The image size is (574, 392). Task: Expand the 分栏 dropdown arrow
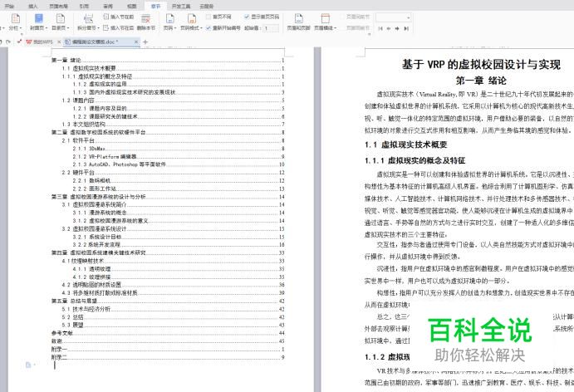(x=21, y=28)
